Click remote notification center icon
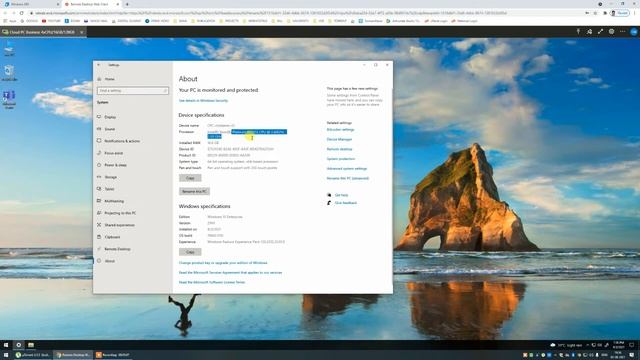 (x=631, y=345)
